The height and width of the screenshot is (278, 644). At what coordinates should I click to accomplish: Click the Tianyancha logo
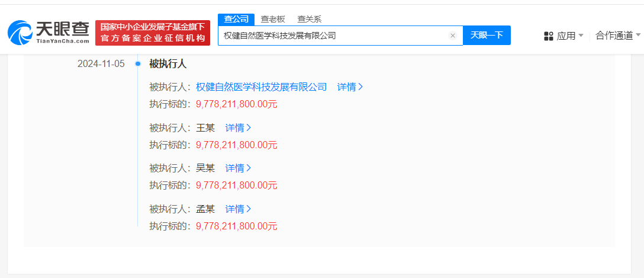click(48, 33)
